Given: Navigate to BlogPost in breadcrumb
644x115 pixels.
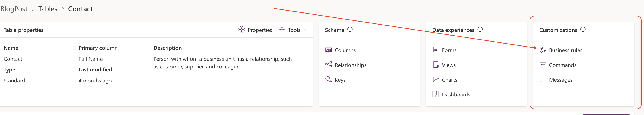Looking at the screenshot, I should click(14, 9).
